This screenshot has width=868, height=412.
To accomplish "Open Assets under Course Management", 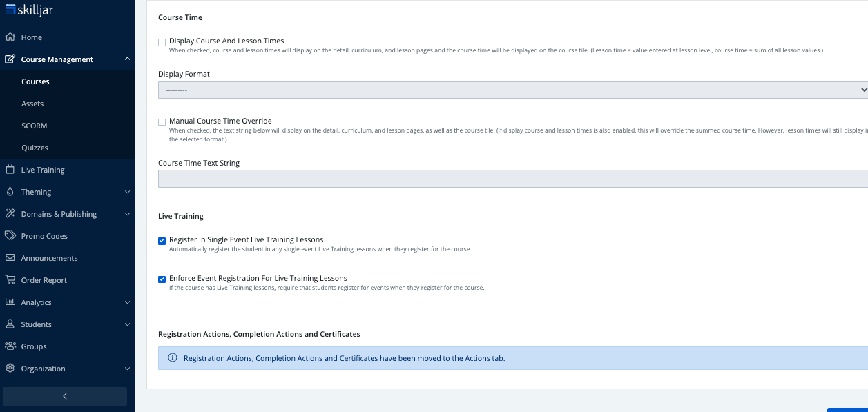I will click(x=32, y=104).
